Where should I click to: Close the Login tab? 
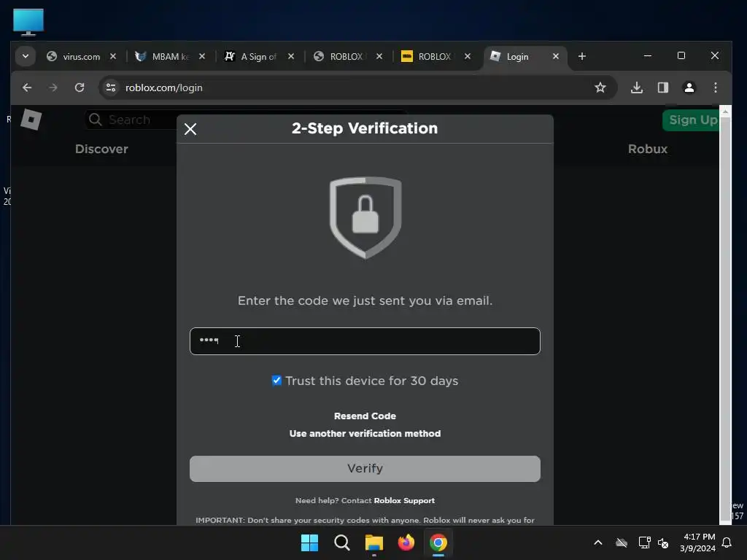555,56
